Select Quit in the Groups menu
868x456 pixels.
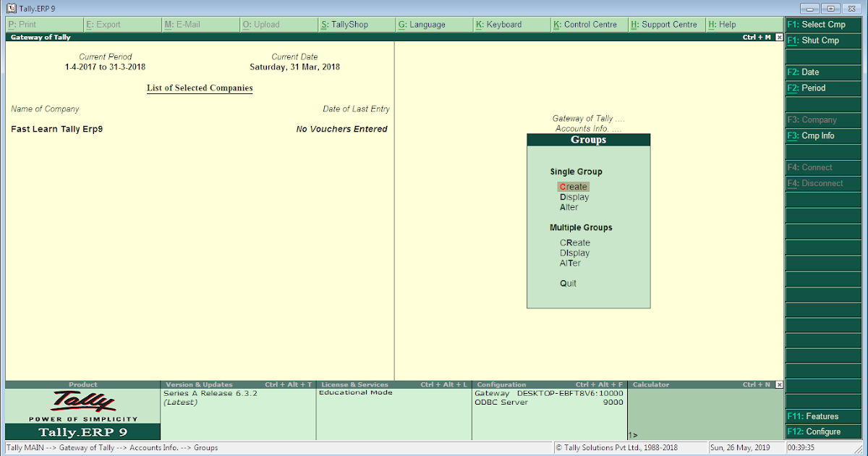(x=568, y=283)
